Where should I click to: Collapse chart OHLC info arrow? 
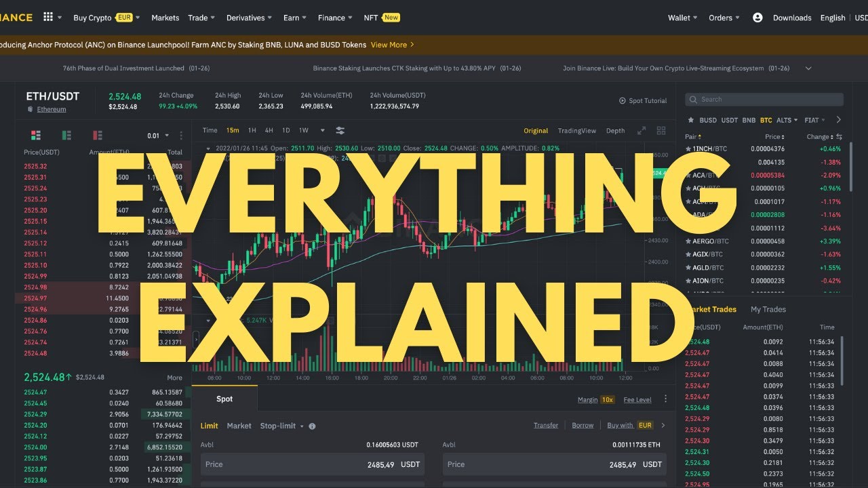click(x=208, y=148)
